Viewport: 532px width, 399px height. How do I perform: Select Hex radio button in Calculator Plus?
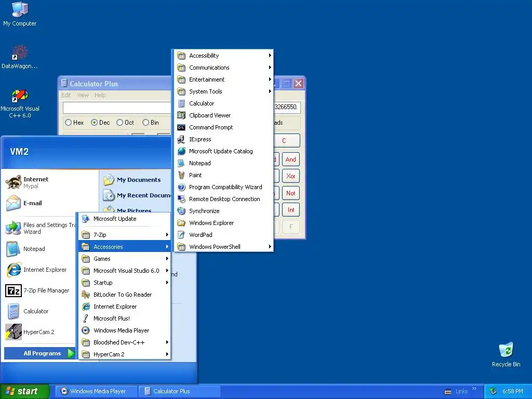point(68,123)
